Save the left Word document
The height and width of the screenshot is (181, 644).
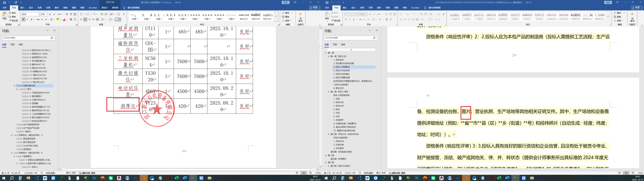[4, 3]
